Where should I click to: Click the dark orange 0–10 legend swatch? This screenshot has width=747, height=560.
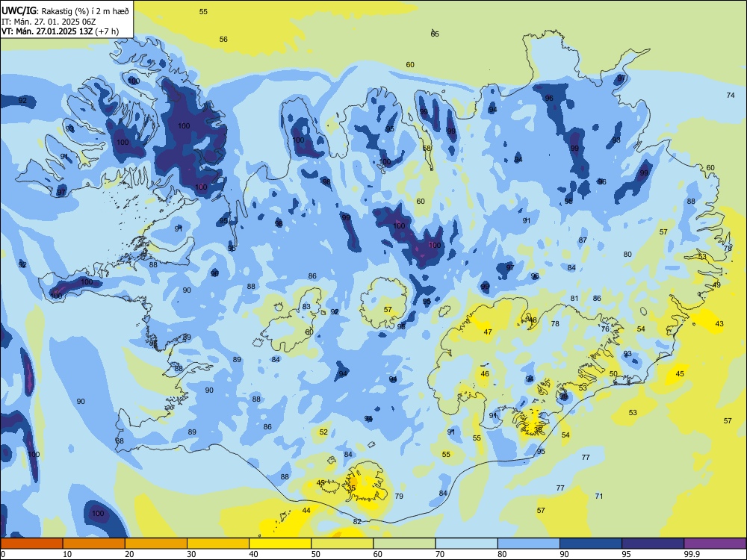click(x=31, y=544)
